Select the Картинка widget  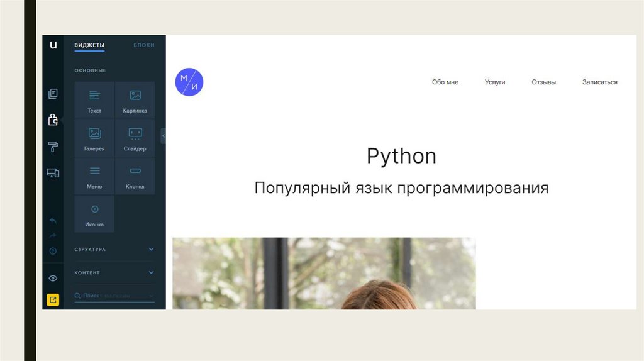pyautogui.click(x=135, y=101)
